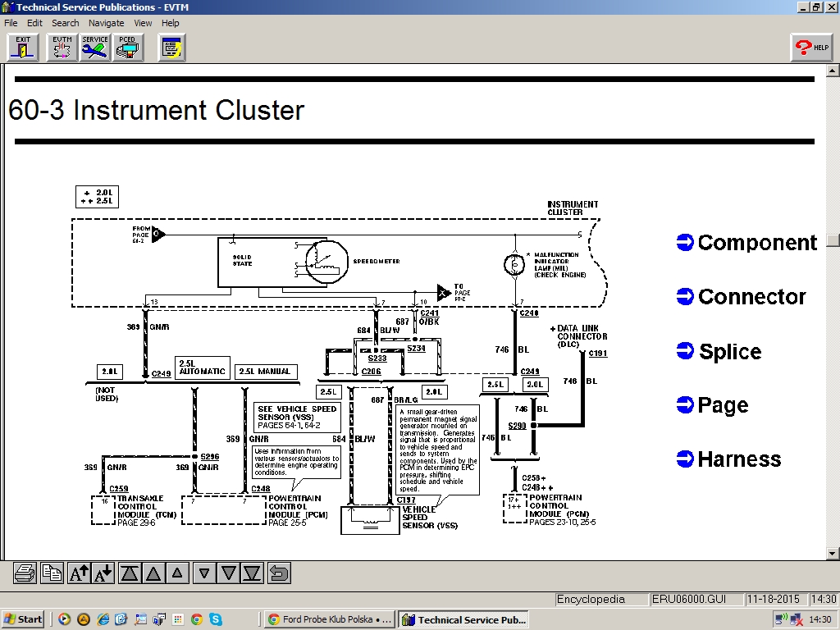The image size is (840, 630).
Task: Follow the Splice link
Action: [x=719, y=351]
